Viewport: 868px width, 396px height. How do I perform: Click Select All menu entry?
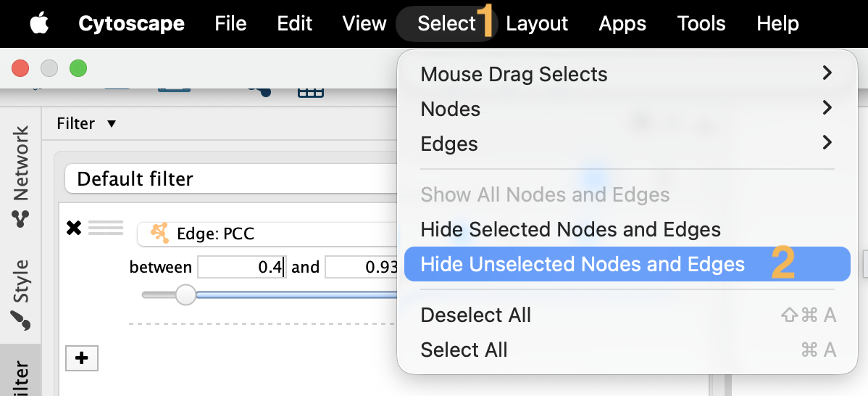pyautogui.click(x=464, y=350)
